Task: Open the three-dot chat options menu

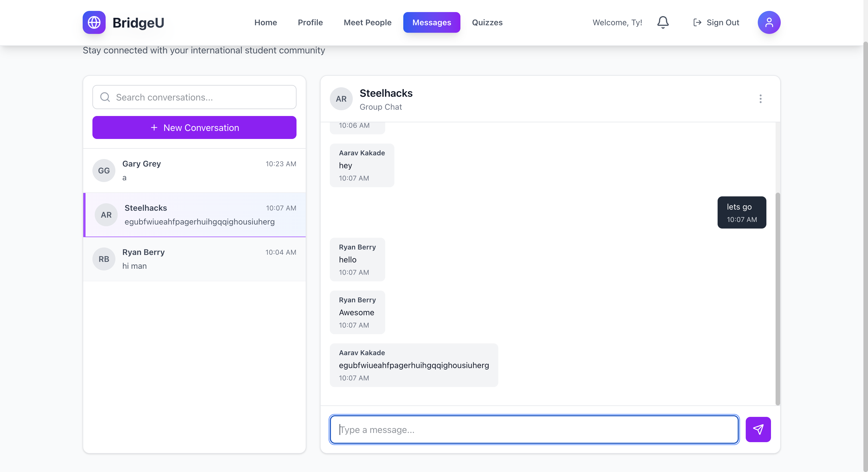Action: [x=760, y=99]
